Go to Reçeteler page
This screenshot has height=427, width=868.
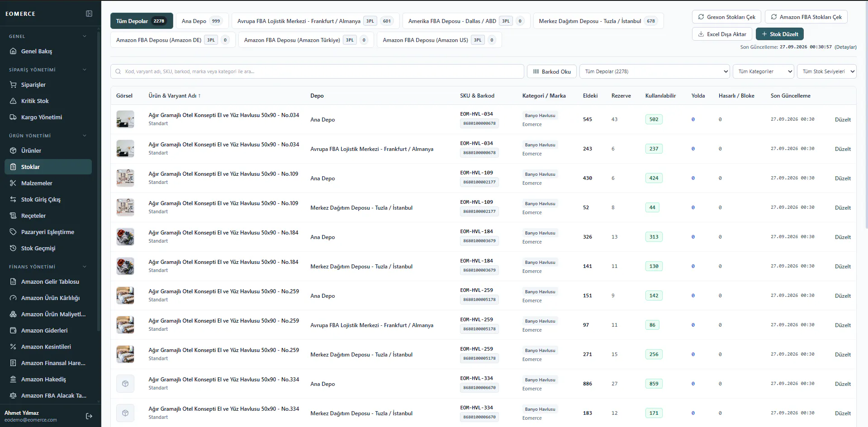48,216
